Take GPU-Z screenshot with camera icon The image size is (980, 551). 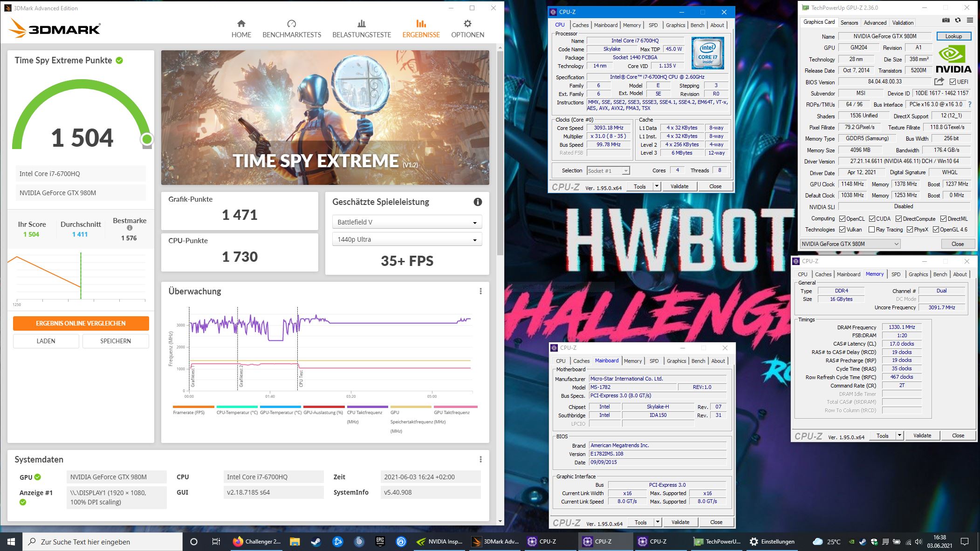pyautogui.click(x=946, y=20)
